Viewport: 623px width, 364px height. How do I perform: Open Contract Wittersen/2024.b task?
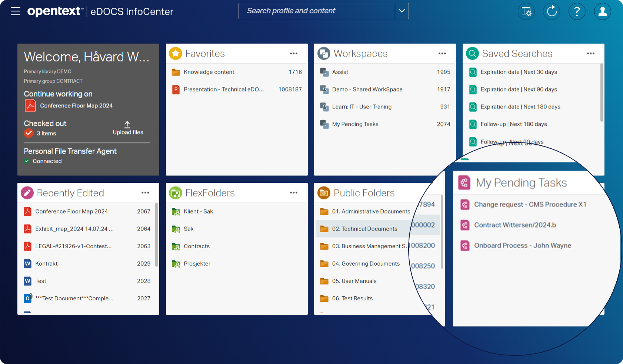click(x=515, y=225)
